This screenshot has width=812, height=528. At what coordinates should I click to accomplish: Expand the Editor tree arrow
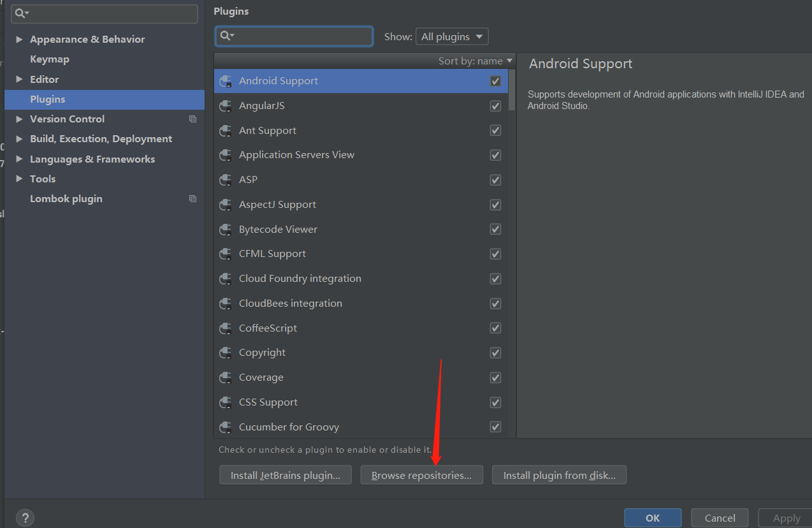pos(19,80)
